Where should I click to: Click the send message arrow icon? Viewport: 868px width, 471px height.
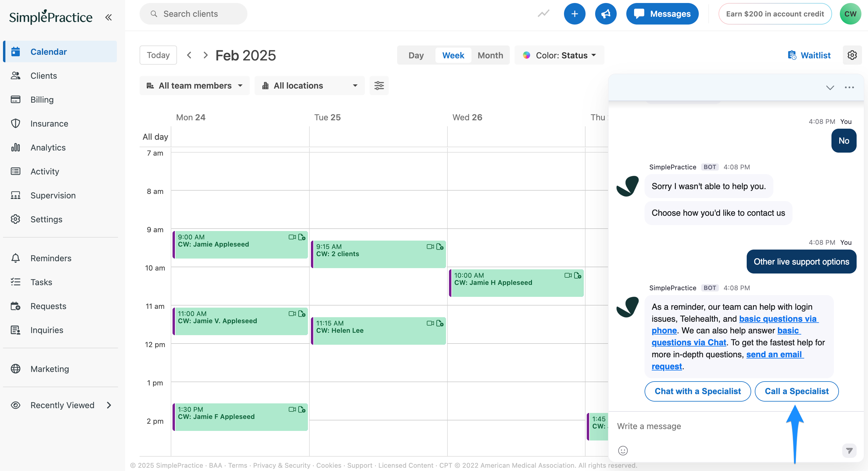tap(849, 450)
